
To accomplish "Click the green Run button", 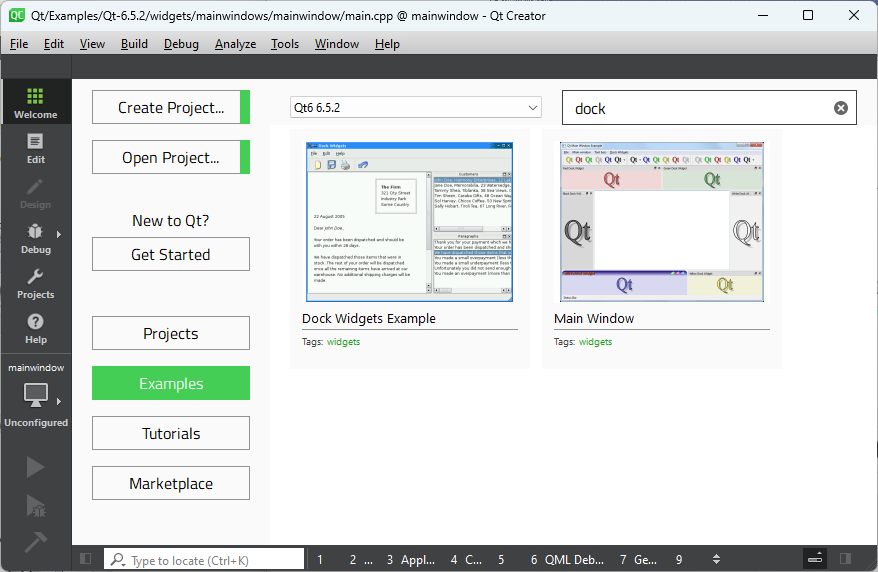I will tap(35, 467).
